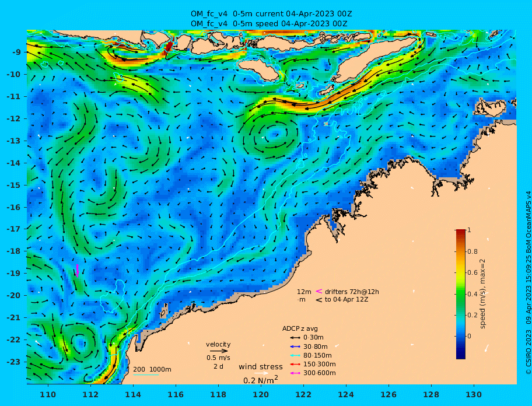Image resolution: width=532 pixels, height=406 pixels.
Task: Click the colorbar tick label '1'
Action: (469, 230)
